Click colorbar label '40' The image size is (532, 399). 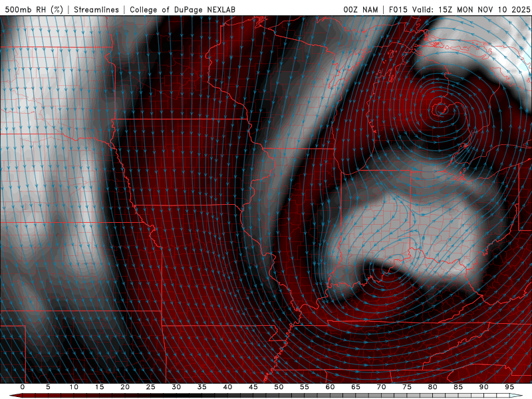[x=227, y=387]
